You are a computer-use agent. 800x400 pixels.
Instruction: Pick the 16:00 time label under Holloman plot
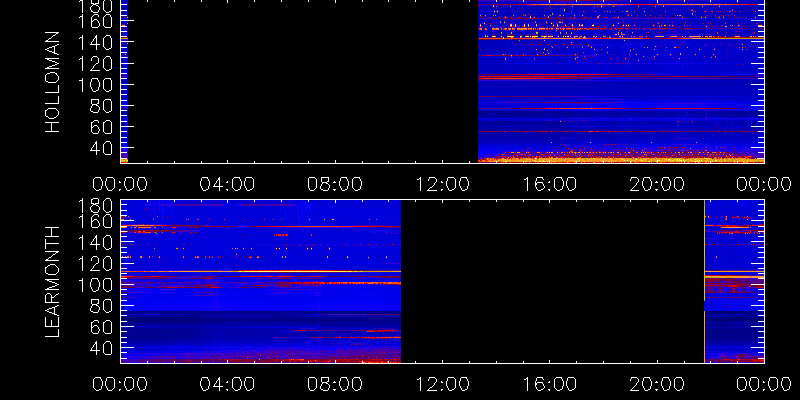point(549,184)
